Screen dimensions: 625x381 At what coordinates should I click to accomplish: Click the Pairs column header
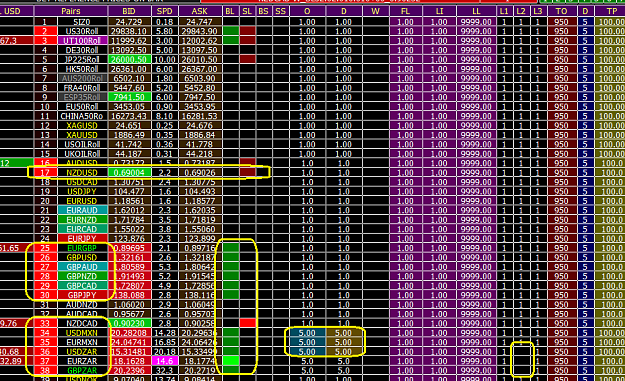click(71, 11)
